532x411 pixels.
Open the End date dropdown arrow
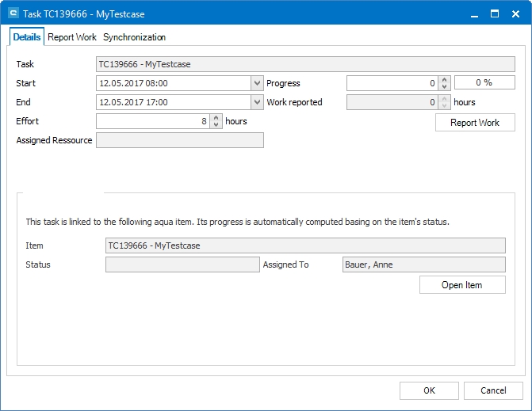257,102
